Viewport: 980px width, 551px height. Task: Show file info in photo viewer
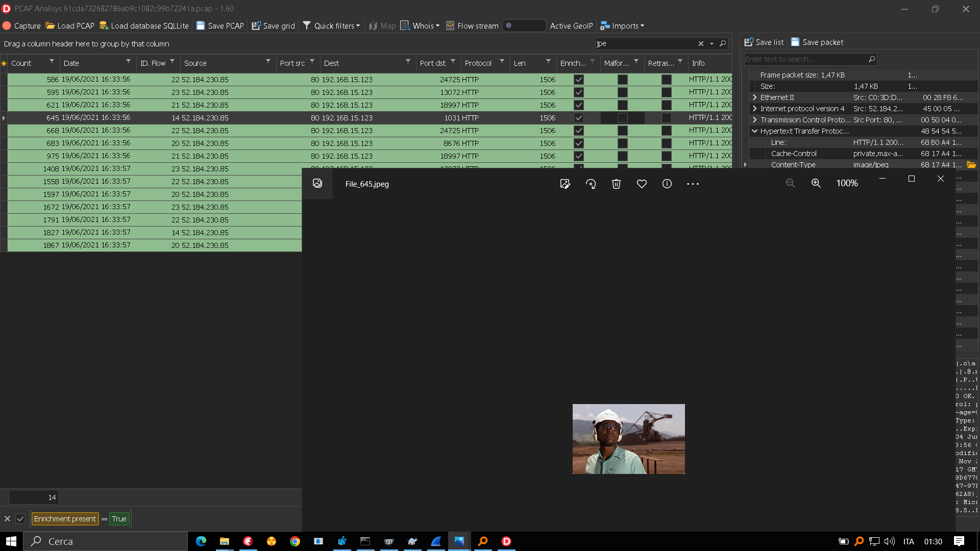click(667, 184)
